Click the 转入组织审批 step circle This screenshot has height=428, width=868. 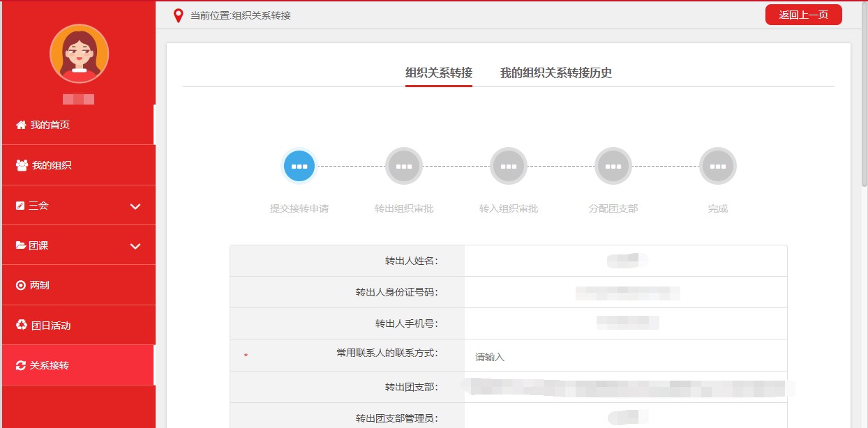pos(509,166)
